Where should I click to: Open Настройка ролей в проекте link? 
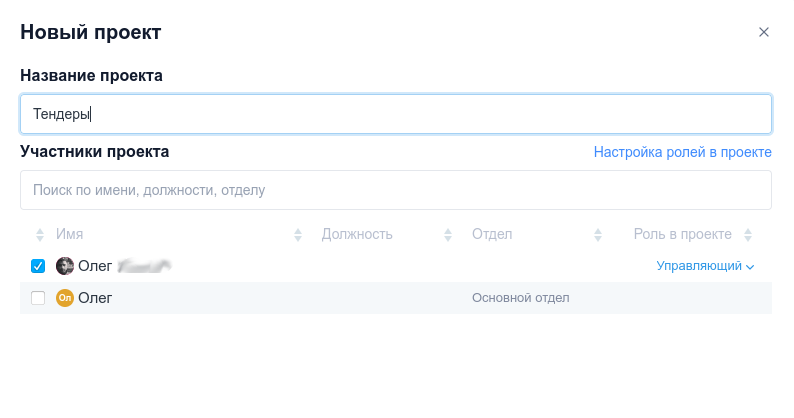coord(683,152)
